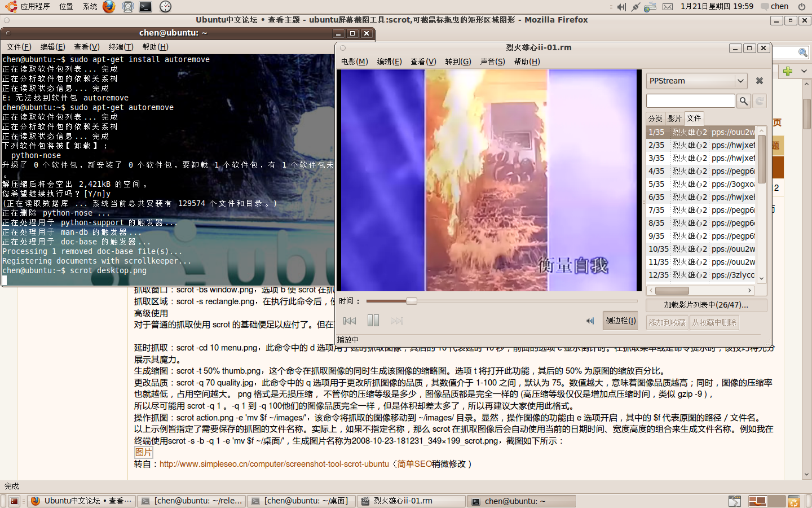Open the 查看 menu in the terminal window
Screen dimensions: 812x508
87,47
